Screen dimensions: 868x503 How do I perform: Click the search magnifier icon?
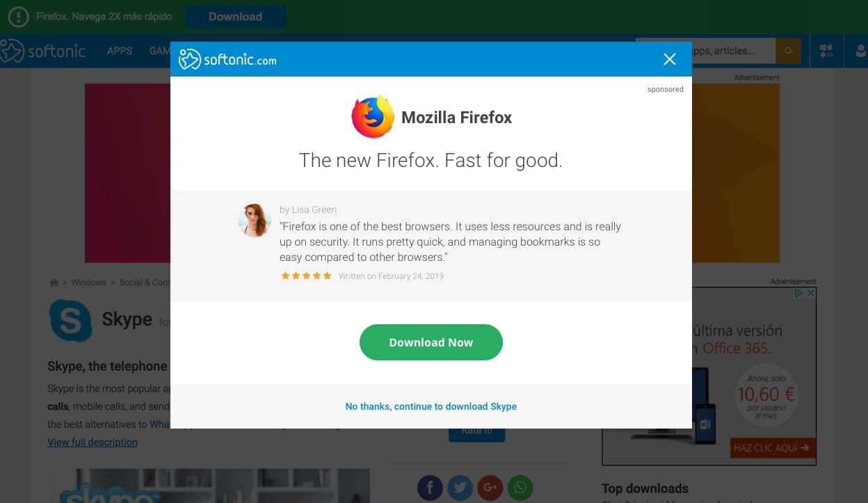(788, 50)
